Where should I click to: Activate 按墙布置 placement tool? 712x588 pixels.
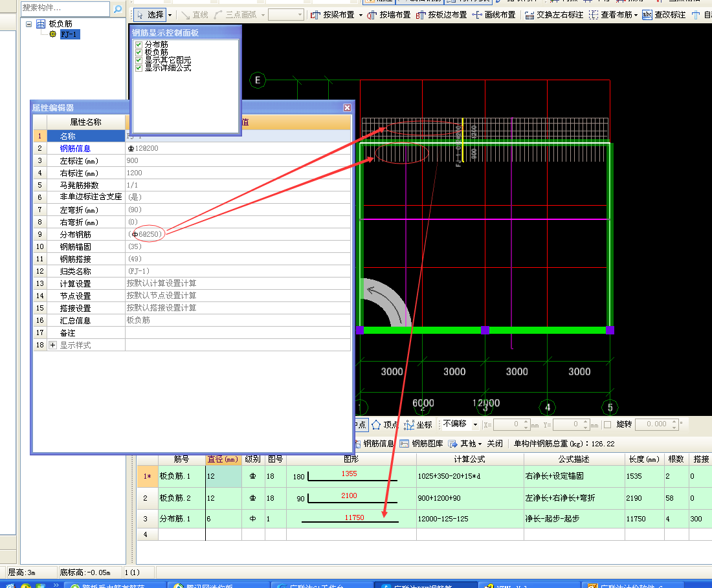click(x=389, y=15)
